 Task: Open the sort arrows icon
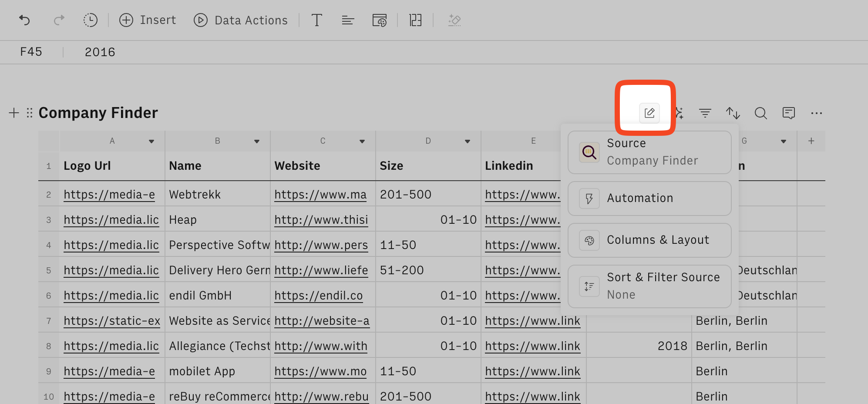(x=733, y=113)
